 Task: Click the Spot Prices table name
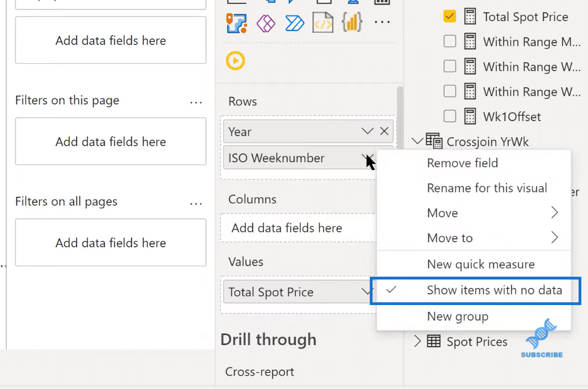coord(477,342)
